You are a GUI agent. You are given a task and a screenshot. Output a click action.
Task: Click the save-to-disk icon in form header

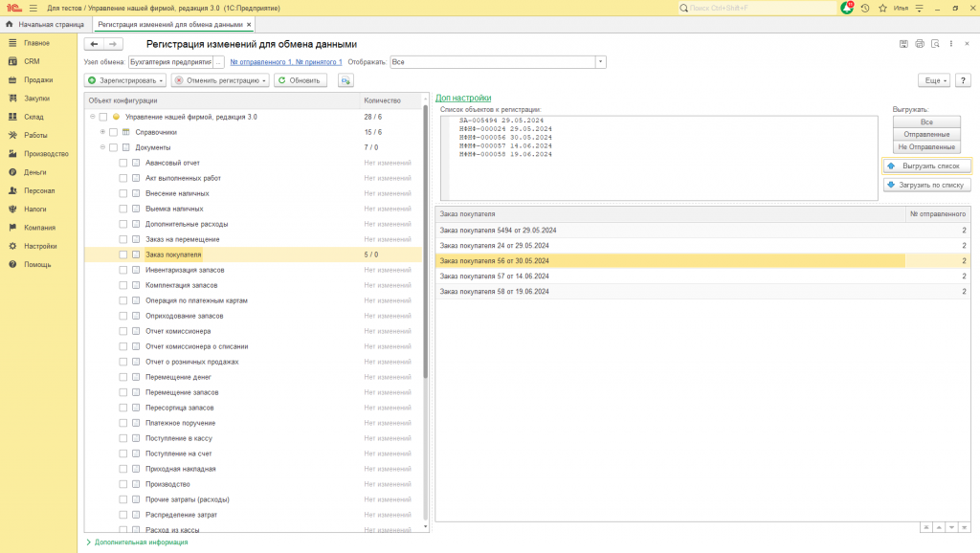click(903, 44)
